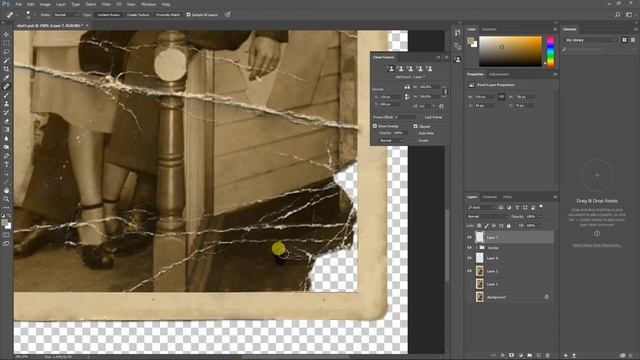Toggle Auto Hide checkbox
640x360 pixels.
416,133
